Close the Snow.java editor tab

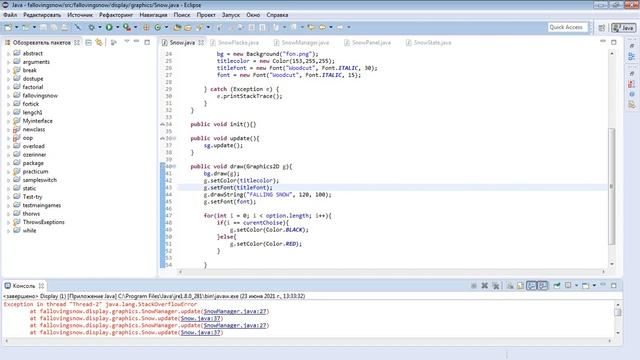pyautogui.click(x=201, y=42)
